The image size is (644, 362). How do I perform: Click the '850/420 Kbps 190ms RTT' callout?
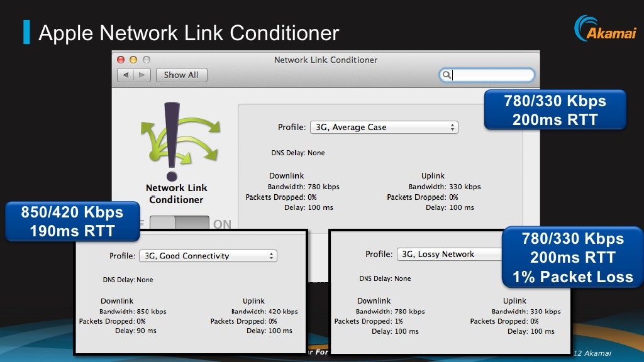(x=72, y=221)
